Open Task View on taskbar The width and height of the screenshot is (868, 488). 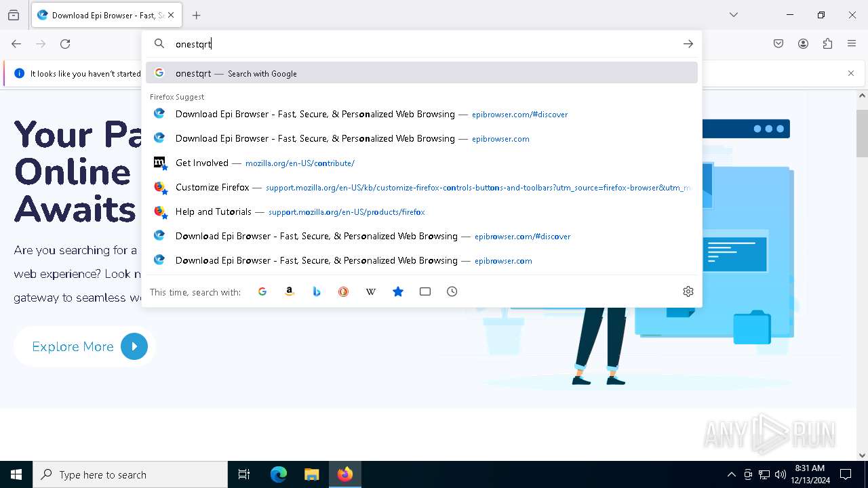[244, 474]
